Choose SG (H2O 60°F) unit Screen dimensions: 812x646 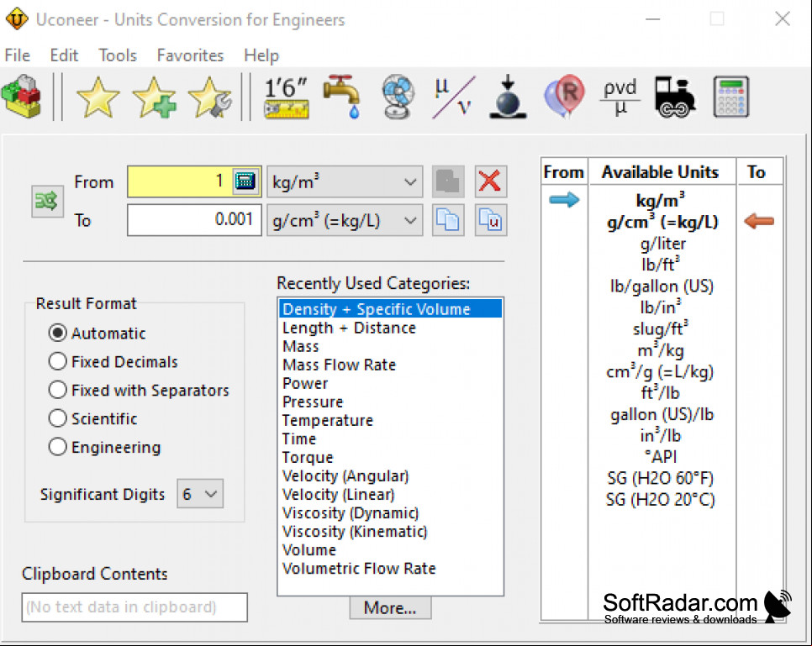pos(661,478)
